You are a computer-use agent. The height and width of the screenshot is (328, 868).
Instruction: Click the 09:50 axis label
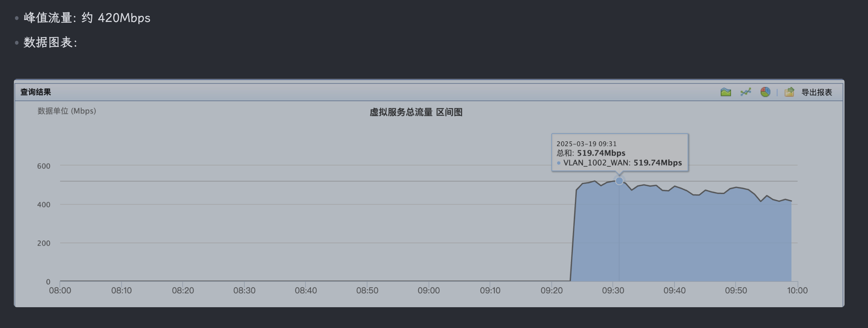point(736,291)
